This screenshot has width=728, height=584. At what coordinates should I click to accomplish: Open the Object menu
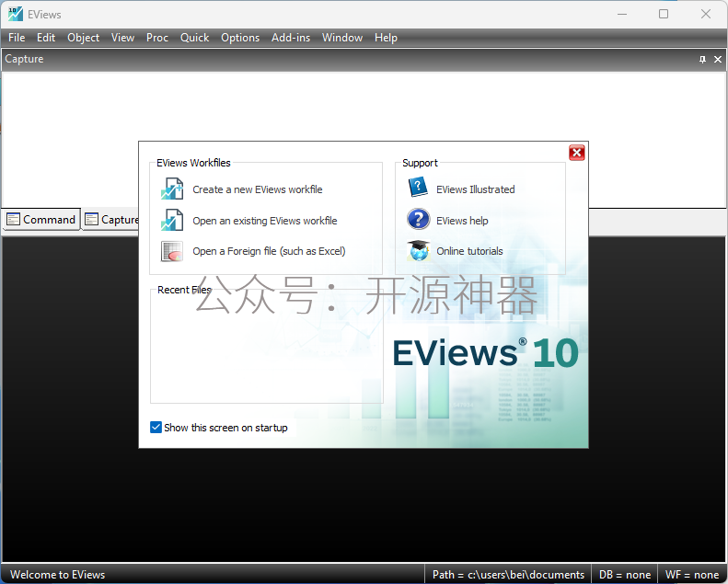tap(83, 38)
